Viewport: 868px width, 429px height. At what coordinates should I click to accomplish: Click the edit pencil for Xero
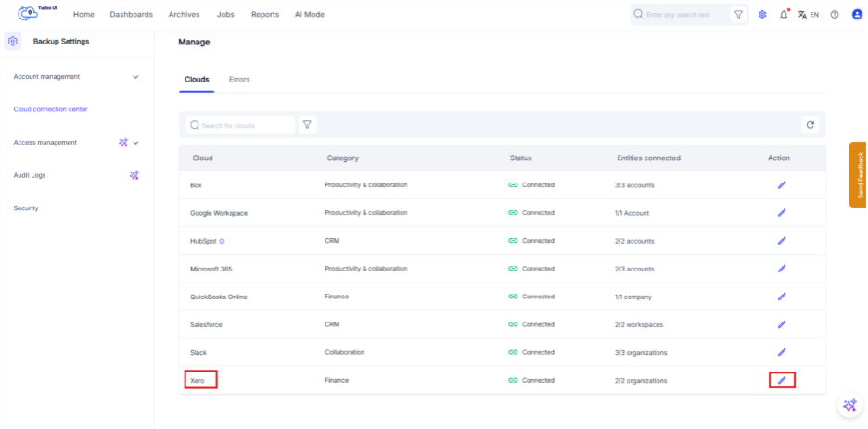click(x=781, y=380)
